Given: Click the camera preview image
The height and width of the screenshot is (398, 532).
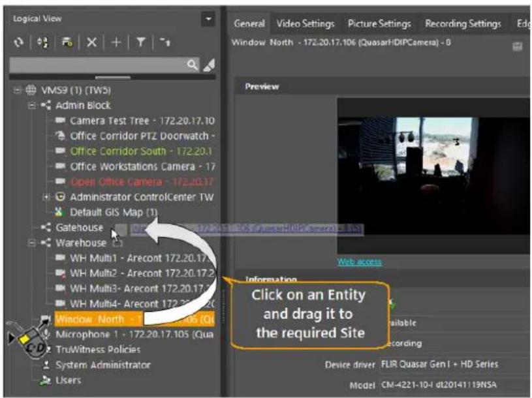Looking at the screenshot, I should [x=433, y=176].
